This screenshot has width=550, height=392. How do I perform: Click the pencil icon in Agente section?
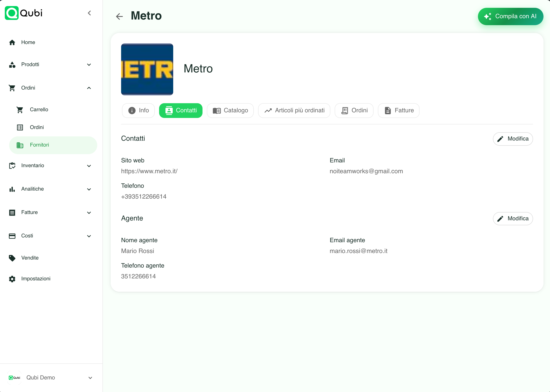click(x=500, y=219)
